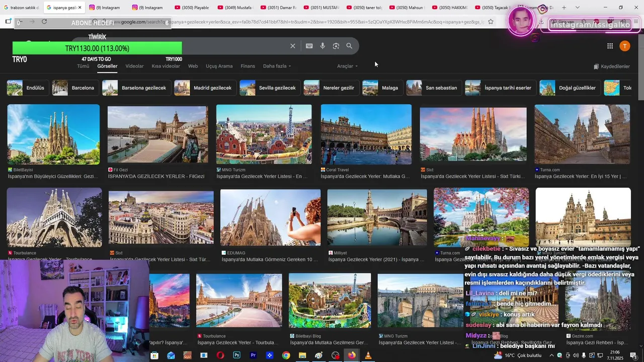Open the Milliyet image result

pyautogui.click(x=377, y=217)
